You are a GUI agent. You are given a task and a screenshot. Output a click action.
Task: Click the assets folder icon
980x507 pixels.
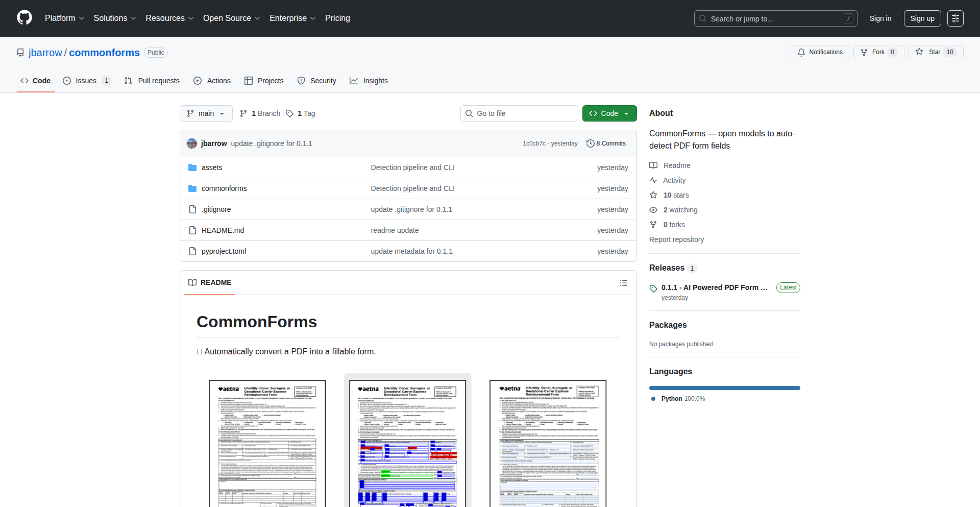pos(192,167)
